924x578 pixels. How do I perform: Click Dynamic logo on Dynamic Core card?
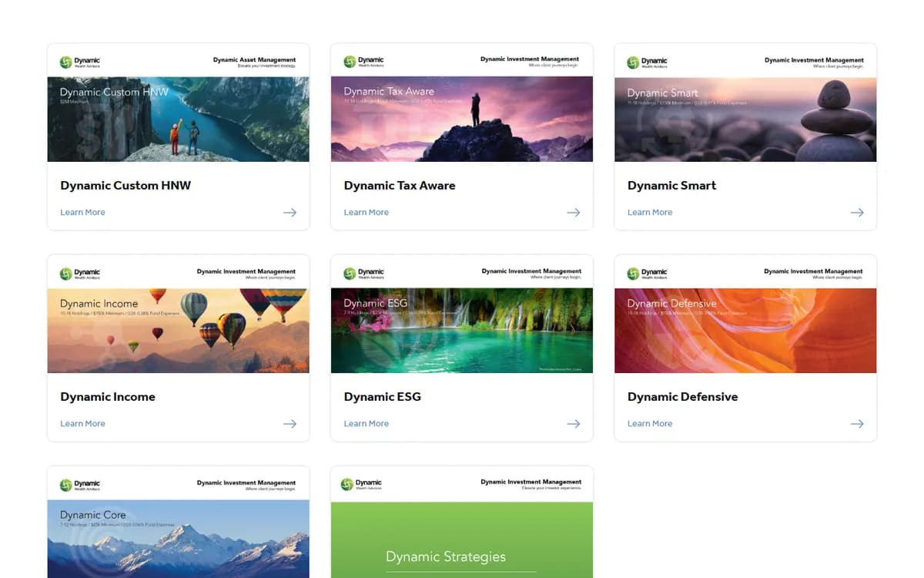click(x=80, y=485)
